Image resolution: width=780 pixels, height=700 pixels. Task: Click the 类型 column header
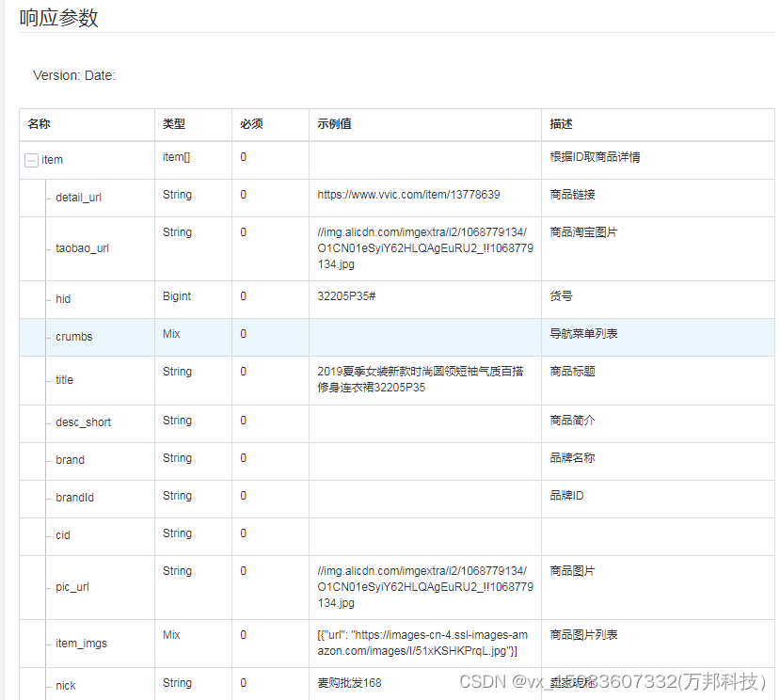pos(172,123)
